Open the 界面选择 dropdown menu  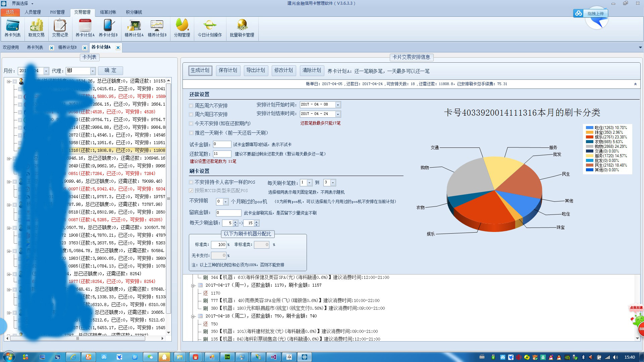click(x=22, y=3)
